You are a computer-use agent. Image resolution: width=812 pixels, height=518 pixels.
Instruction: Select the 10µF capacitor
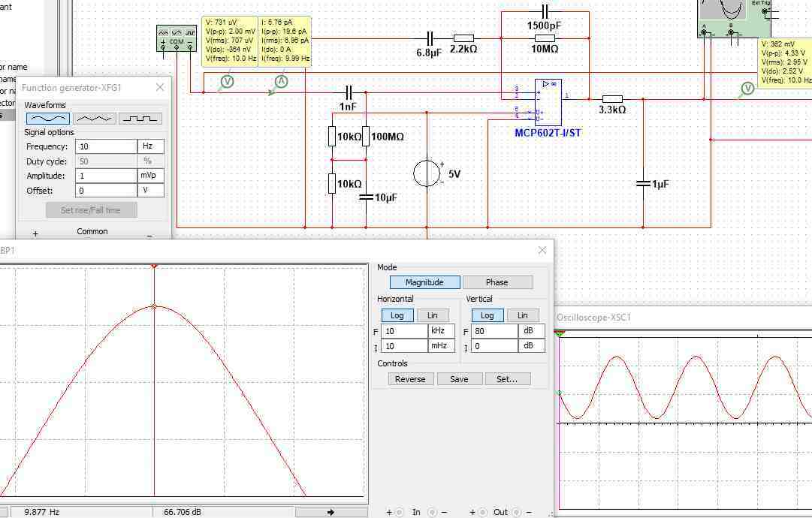[x=366, y=197]
